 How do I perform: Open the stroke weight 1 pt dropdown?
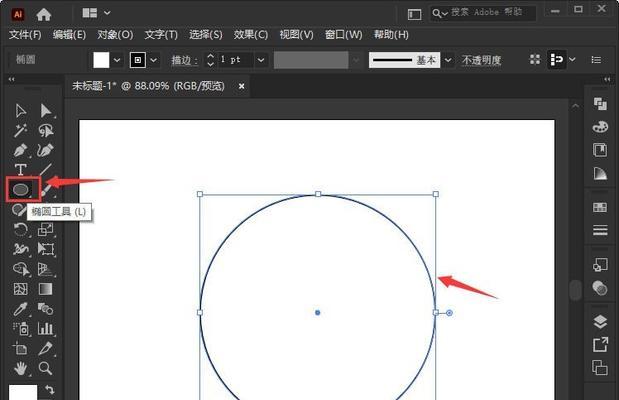261,60
